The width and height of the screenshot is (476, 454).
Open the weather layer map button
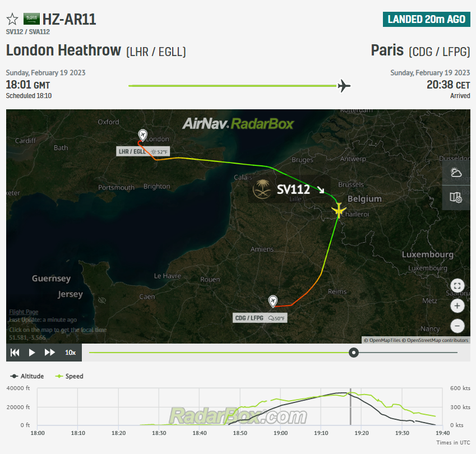[x=456, y=173]
